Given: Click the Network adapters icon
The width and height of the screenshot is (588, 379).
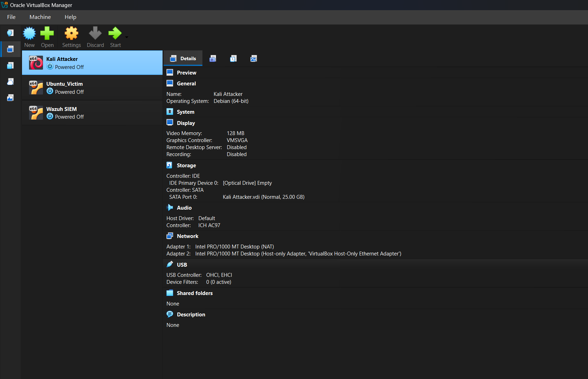Looking at the screenshot, I should point(170,236).
